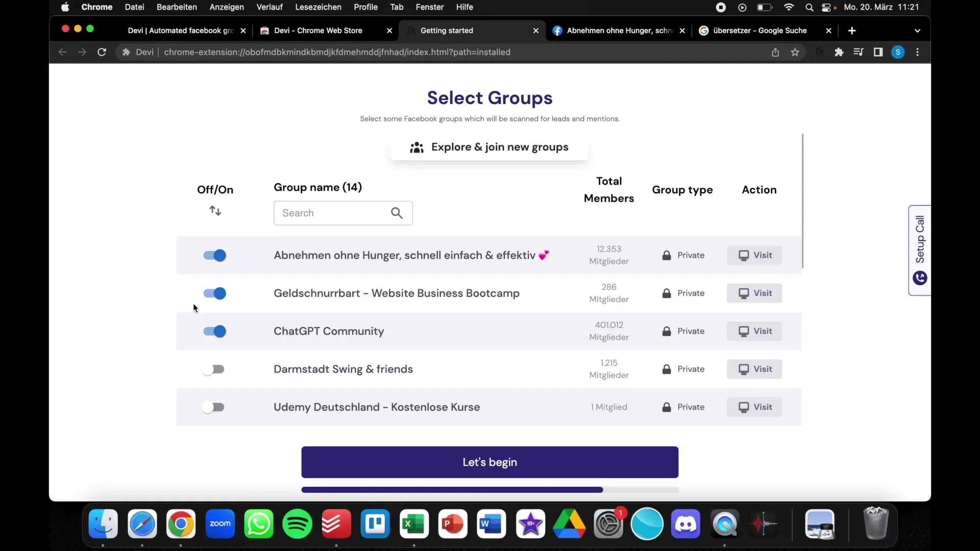The height and width of the screenshot is (551, 980).
Task: Click the Let's begin button
Action: pyautogui.click(x=489, y=462)
